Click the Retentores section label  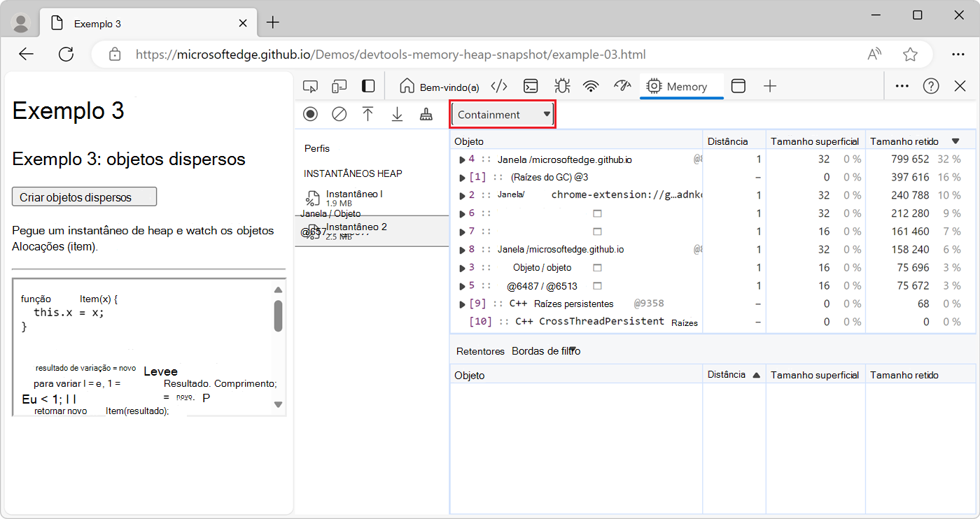[480, 351]
